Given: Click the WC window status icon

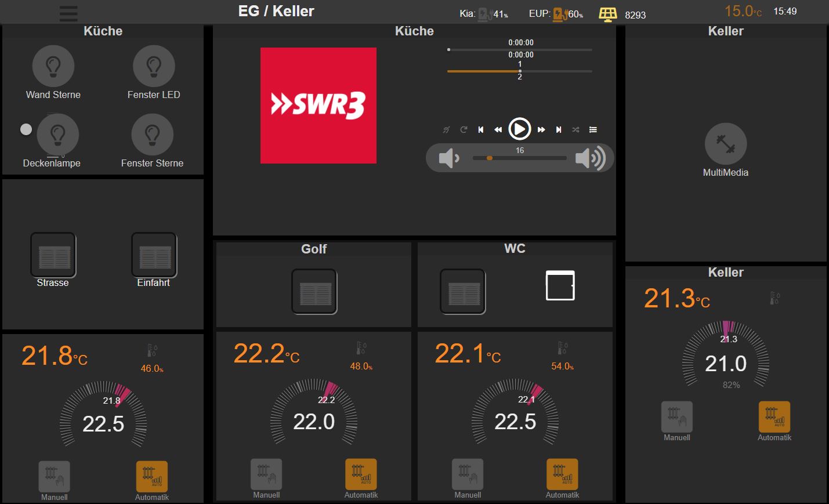Looking at the screenshot, I should 560,285.
